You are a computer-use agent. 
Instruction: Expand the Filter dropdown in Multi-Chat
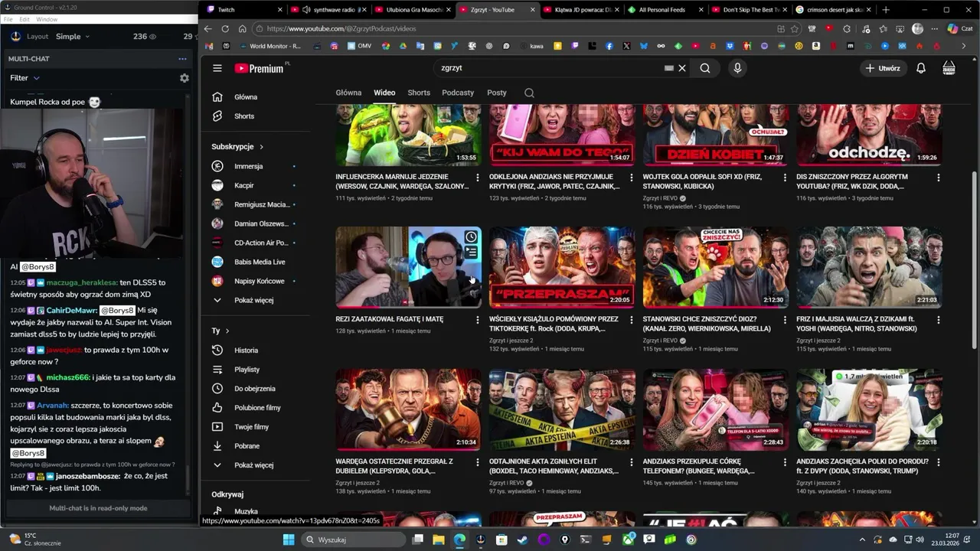pyautogui.click(x=24, y=78)
